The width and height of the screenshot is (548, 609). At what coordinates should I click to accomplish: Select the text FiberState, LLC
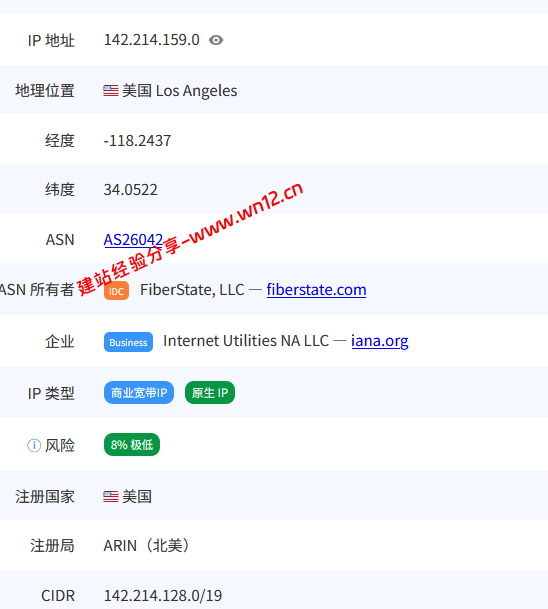point(192,290)
